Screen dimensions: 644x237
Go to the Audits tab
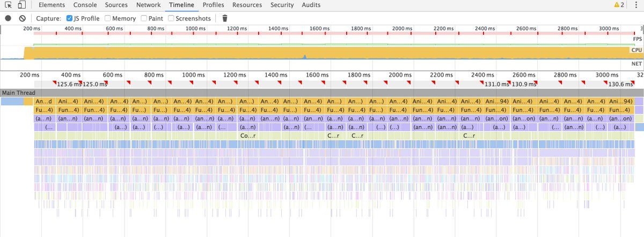pyautogui.click(x=311, y=5)
